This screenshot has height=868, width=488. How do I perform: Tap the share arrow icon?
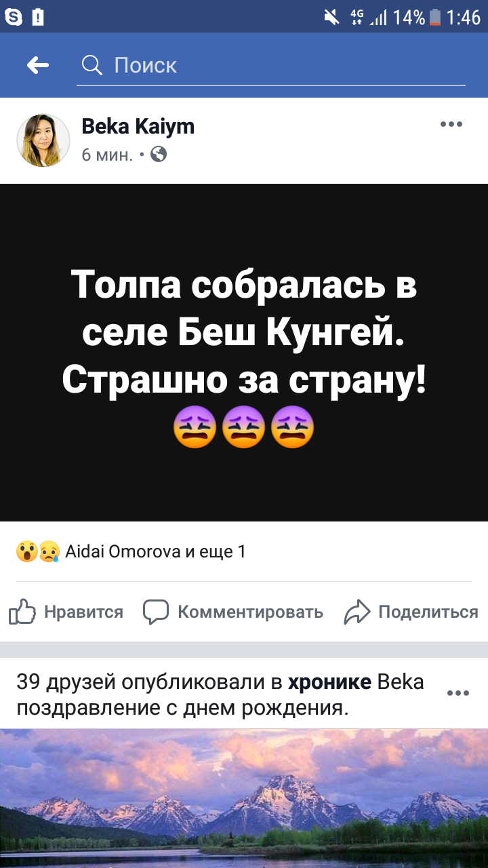(x=357, y=612)
